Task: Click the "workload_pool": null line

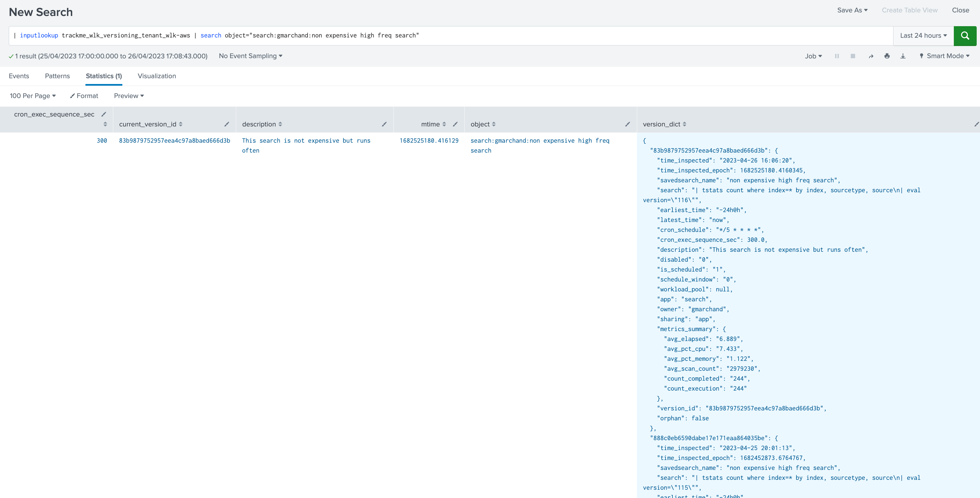Action: [x=695, y=289]
